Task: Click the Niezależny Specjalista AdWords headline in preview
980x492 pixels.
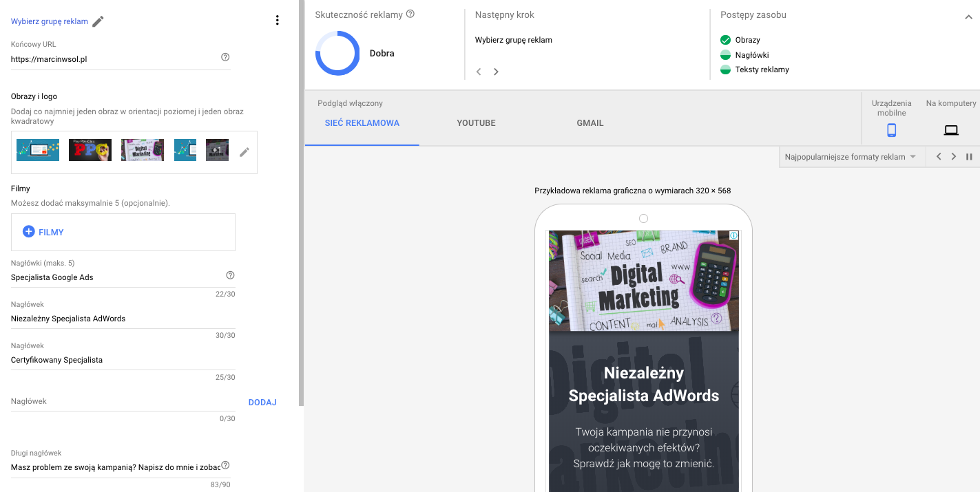Action: tap(644, 384)
